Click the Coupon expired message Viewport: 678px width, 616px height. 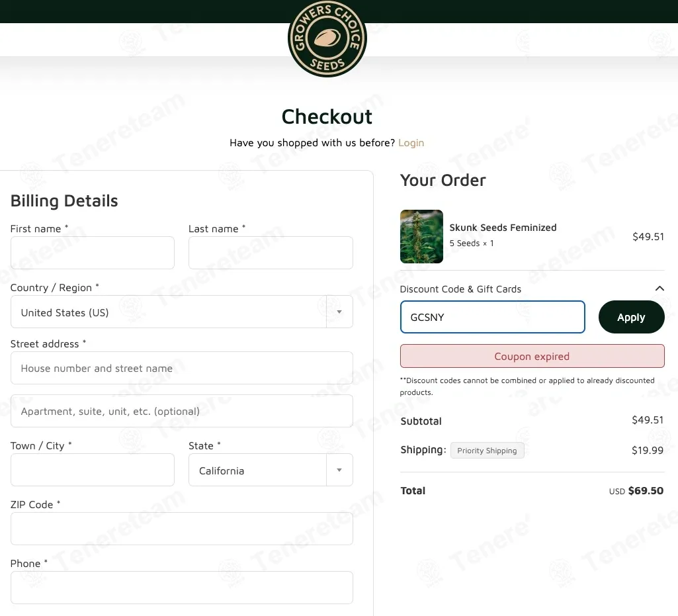532,356
